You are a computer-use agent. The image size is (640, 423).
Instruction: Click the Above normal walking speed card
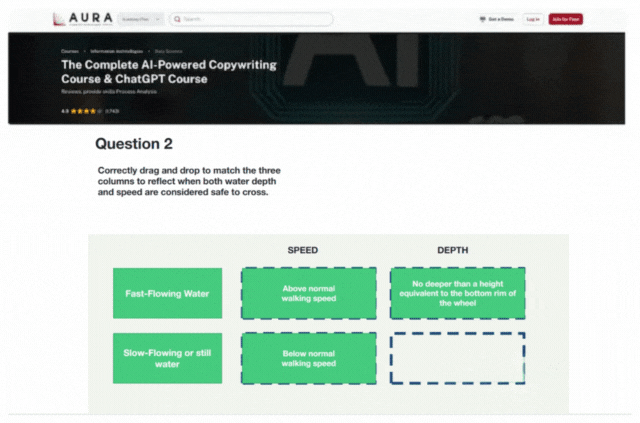(308, 293)
